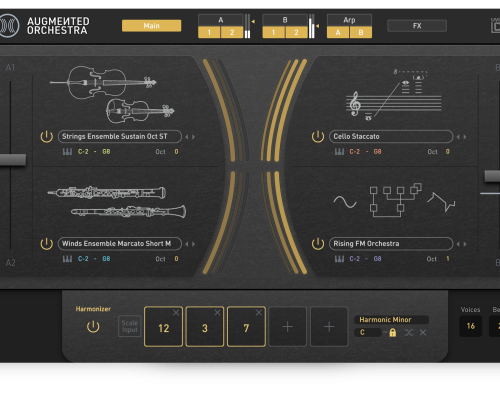Screen dimensions: 500x400
Task: Open the root note C dropdown
Action: 368,332
